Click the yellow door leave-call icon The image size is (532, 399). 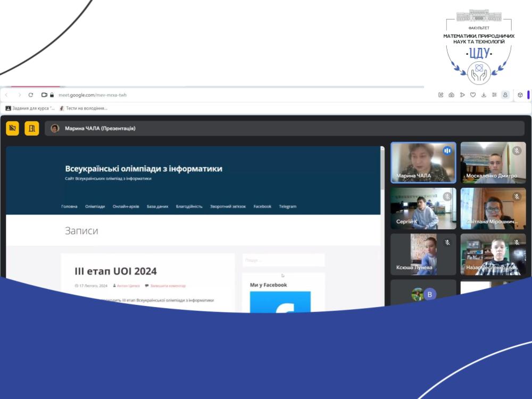coord(32,128)
